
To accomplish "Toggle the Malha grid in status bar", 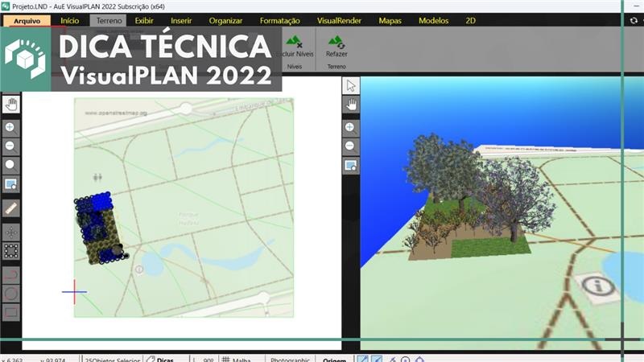I will (237, 359).
